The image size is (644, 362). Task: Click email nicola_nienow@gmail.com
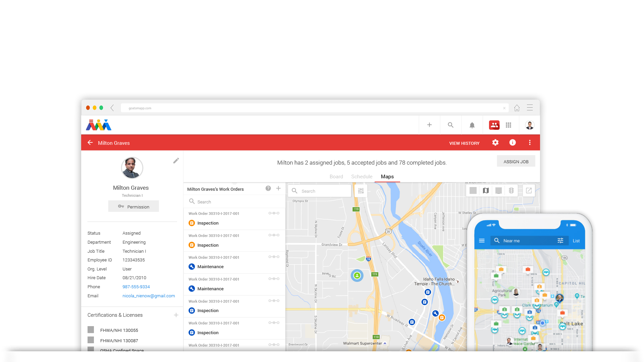coord(149,296)
